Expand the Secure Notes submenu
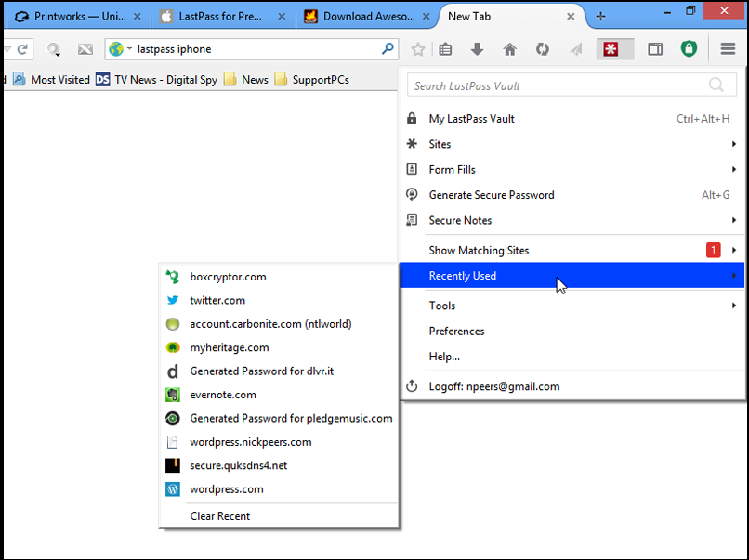749x560 pixels. point(572,220)
